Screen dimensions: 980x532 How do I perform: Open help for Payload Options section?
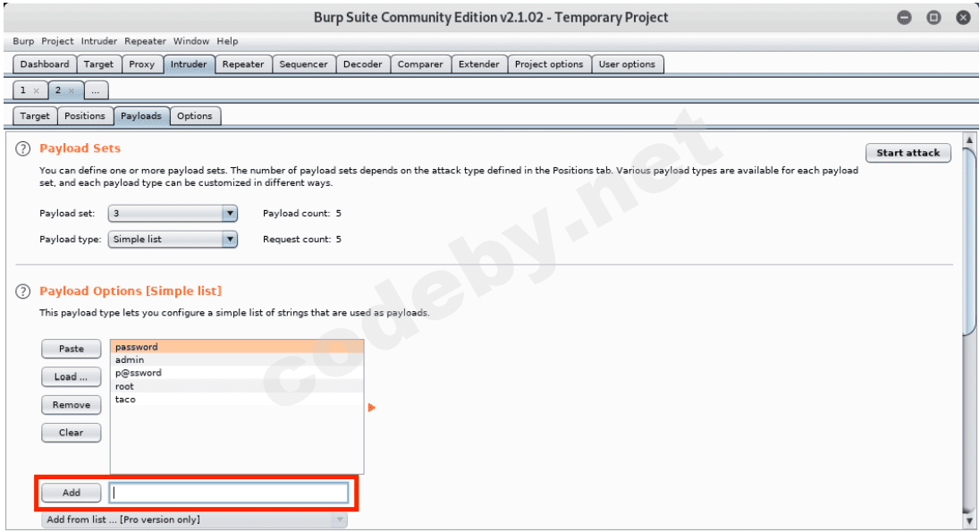22,291
